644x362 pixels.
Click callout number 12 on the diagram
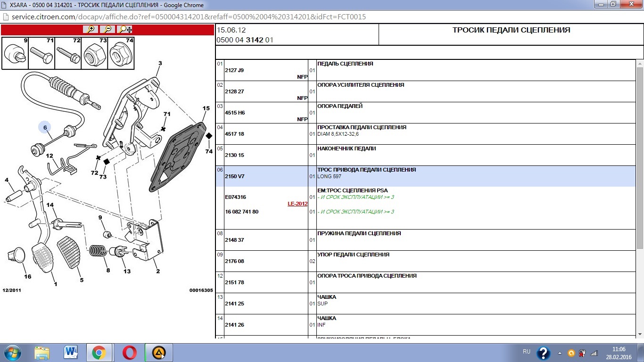click(x=49, y=156)
